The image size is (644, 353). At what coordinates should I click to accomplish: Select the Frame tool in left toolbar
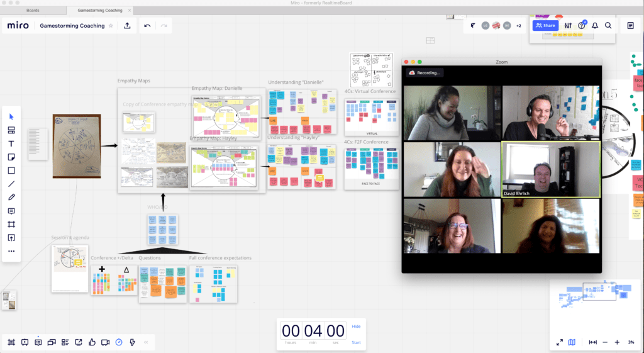[11, 225]
